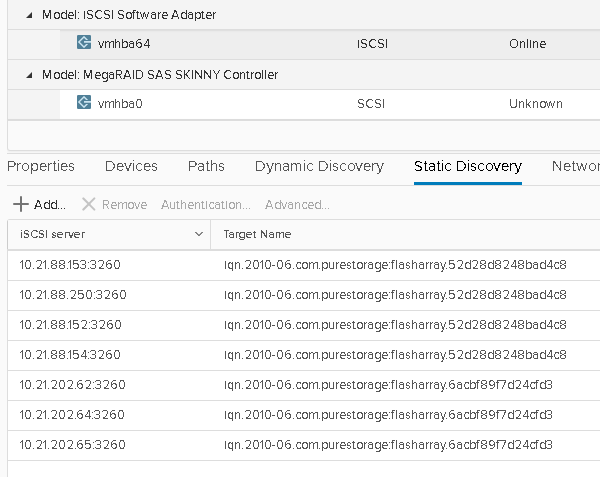Click target name in the 10.21.88.154 row

coord(395,355)
